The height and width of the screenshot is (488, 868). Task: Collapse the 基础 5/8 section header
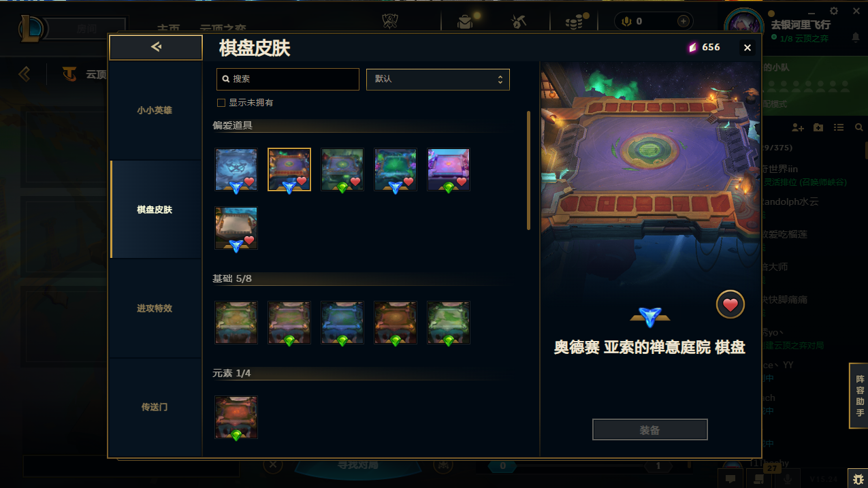(x=232, y=278)
